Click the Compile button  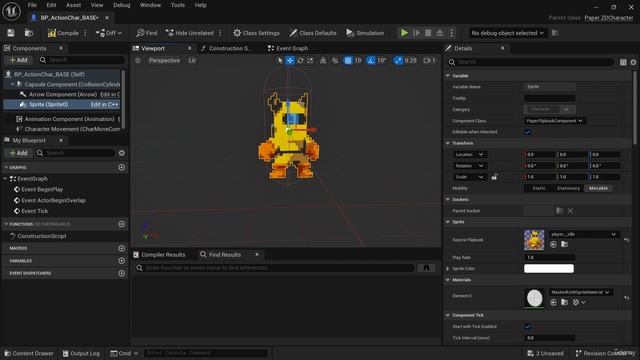coord(63,33)
